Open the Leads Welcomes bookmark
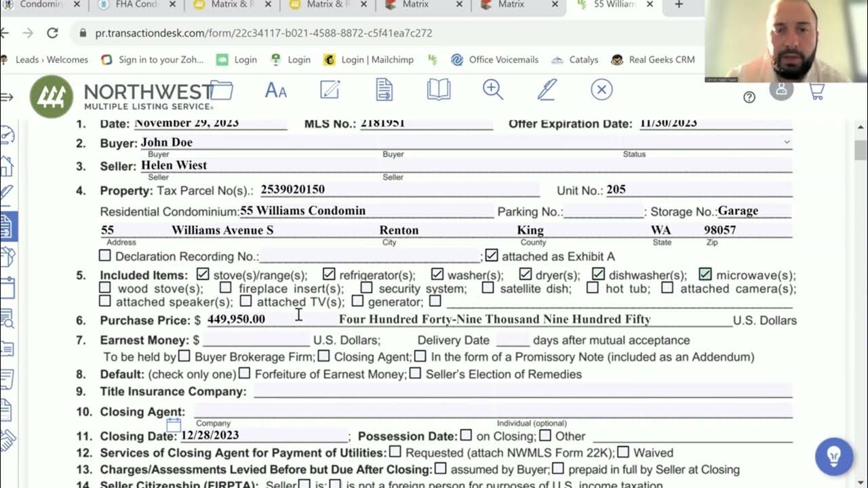 pyautogui.click(x=45, y=60)
